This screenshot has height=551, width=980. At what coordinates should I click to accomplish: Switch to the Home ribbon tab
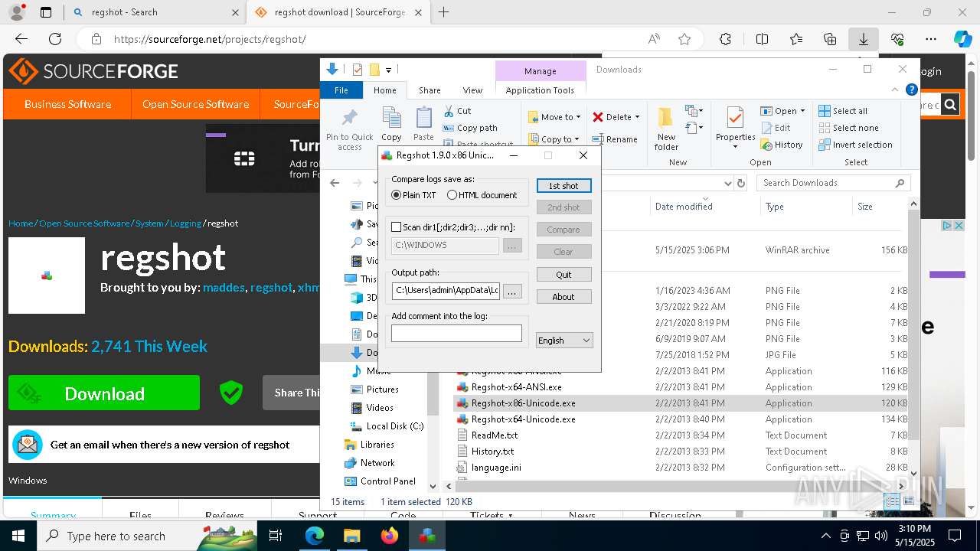[x=385, y=90]
